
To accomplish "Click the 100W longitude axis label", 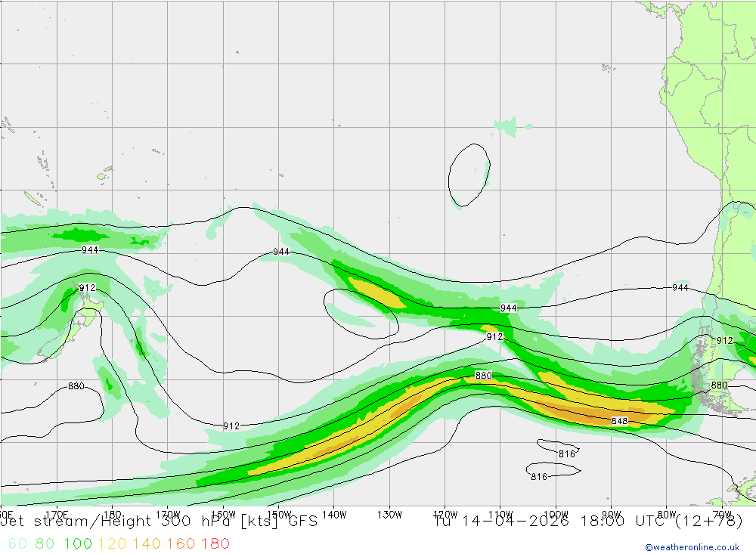I will pyautogui.click(x=556, y=515).
